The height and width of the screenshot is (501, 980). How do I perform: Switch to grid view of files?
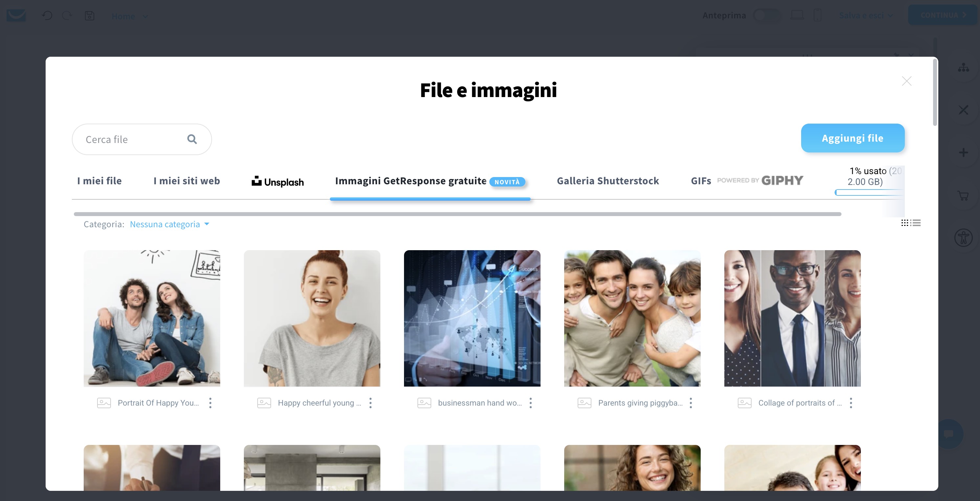tap(905, 223)
